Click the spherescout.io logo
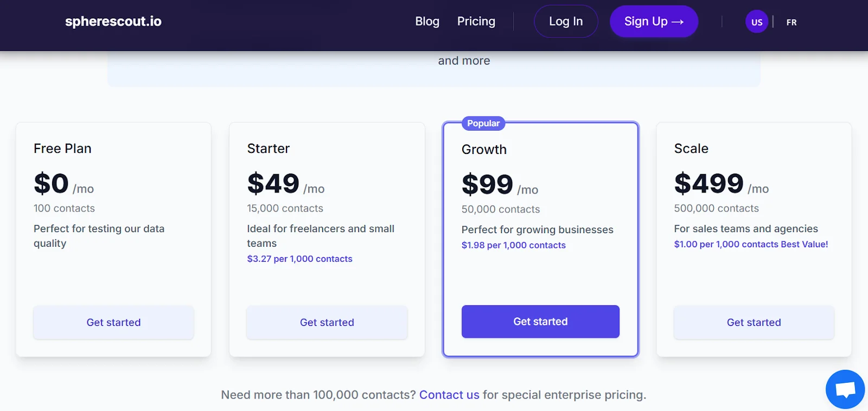Screen dimensions: 868x411 point(113,21)
